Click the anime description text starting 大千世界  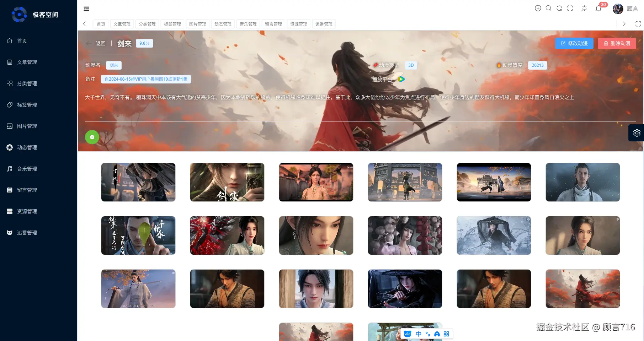pos(332,97)
